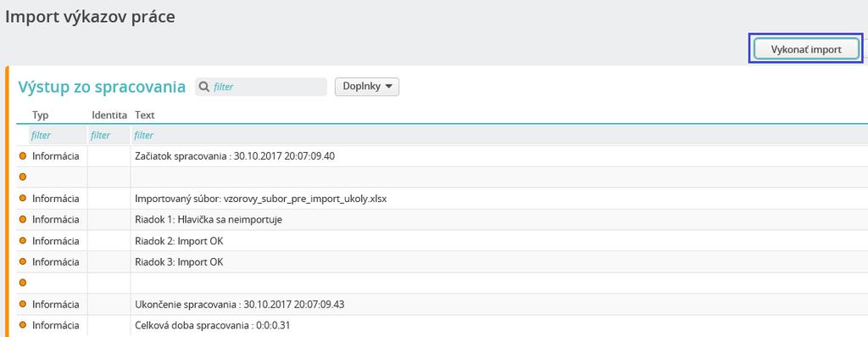The image size is (868, 337).
Task: Click the Identita column header
Action: [x=109, y=115]
